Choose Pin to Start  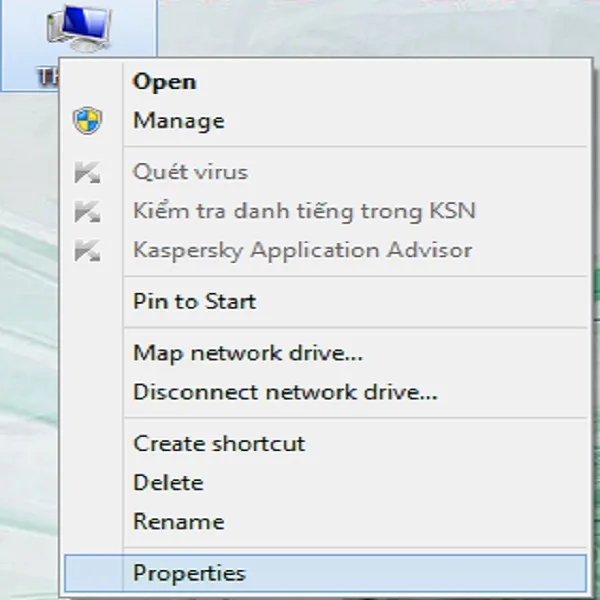325,302
